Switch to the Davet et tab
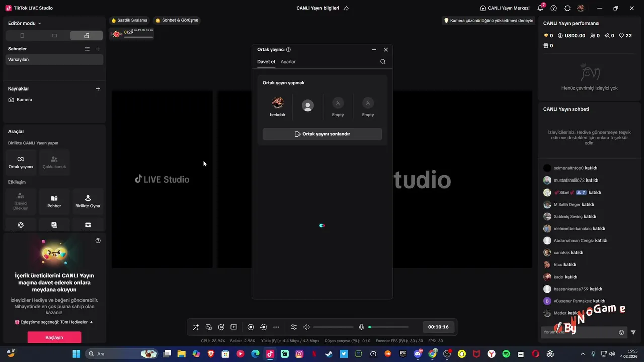Screen dimensions: 644x362 coord(266,62)
